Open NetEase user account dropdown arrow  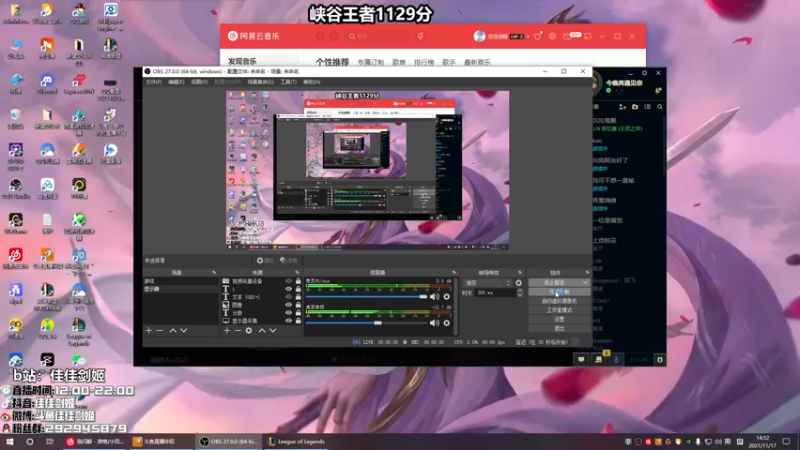click(528, 36)
